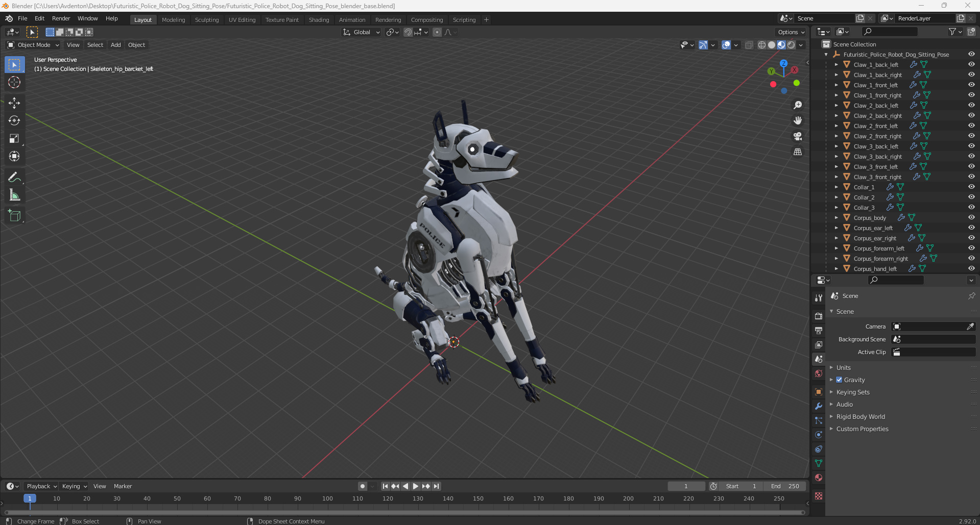Select the Cursor tool in the toolbar

[14, 82]
